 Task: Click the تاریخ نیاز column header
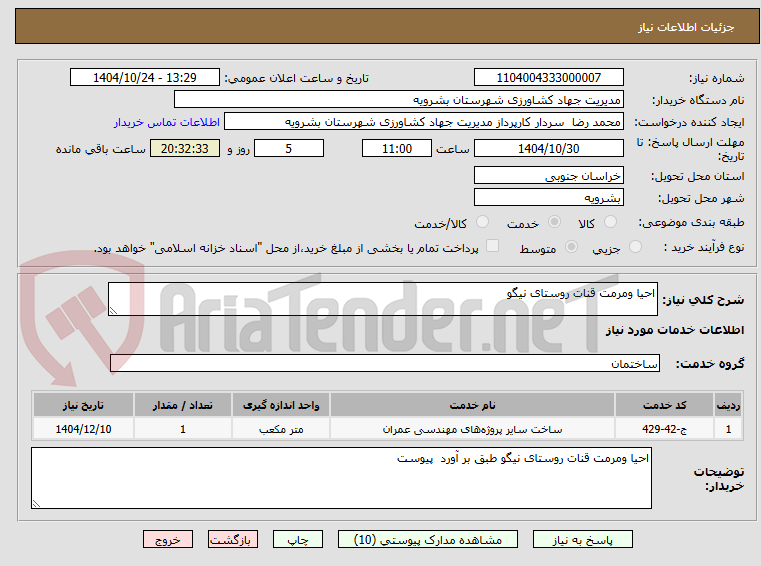[83, 405]
